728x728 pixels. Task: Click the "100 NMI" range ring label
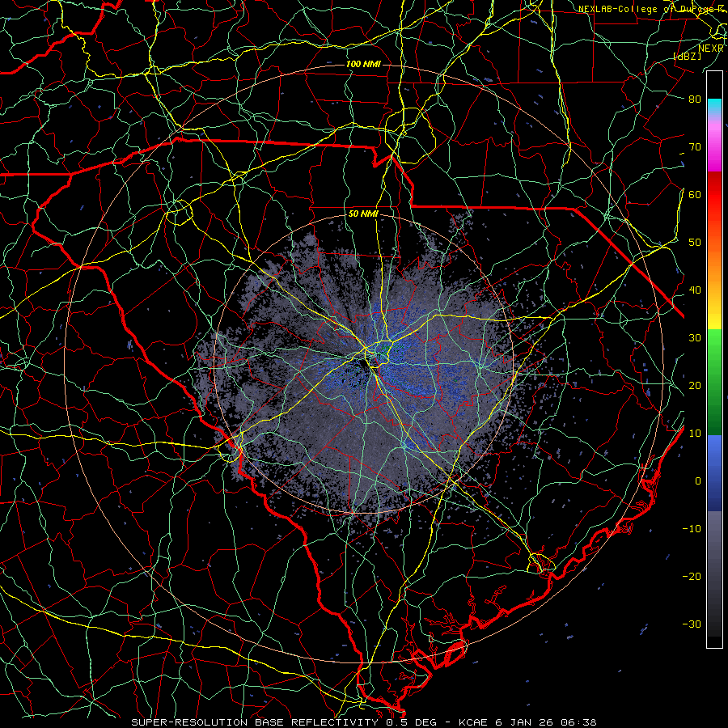(363, 64)
